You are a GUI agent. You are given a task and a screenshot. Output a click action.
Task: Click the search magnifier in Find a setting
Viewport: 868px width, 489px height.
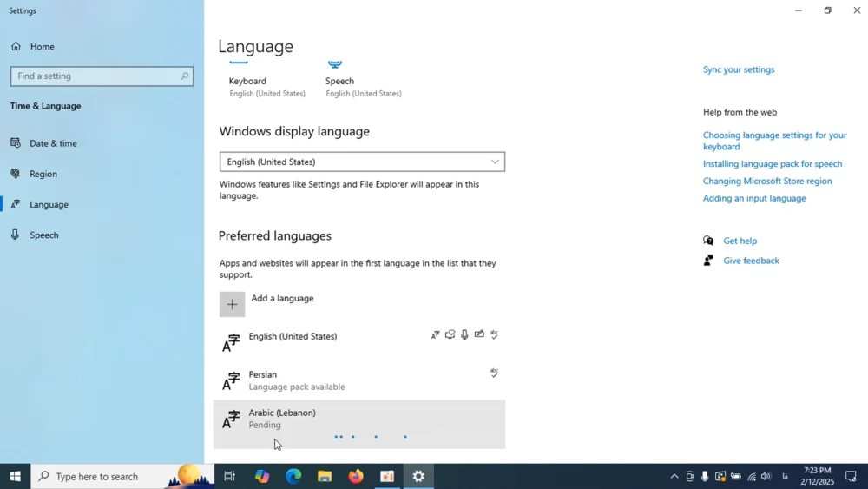pos(184,76)
